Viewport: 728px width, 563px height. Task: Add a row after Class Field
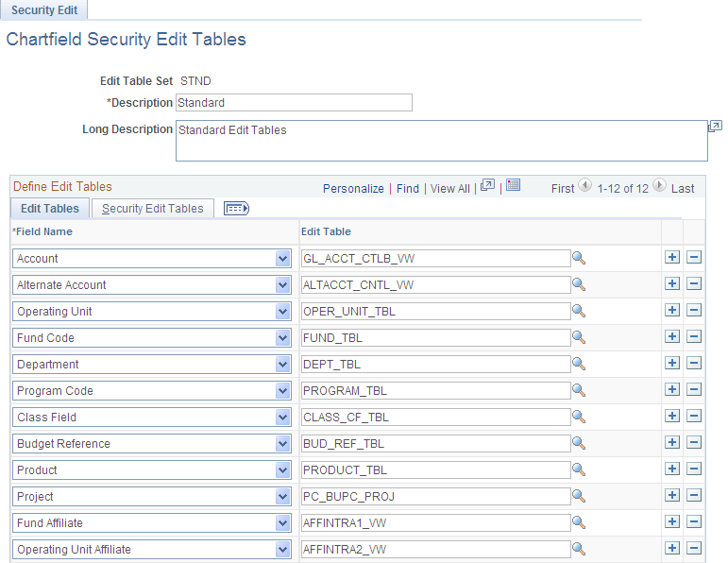point(672,416)
